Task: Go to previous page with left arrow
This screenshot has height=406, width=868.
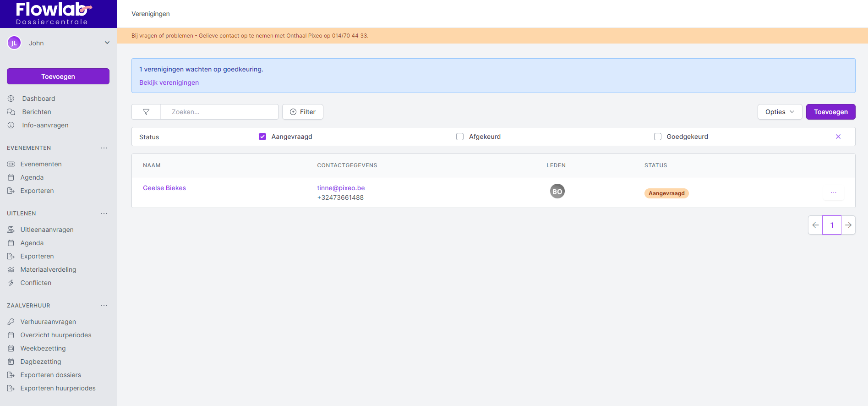Action: 815,225
